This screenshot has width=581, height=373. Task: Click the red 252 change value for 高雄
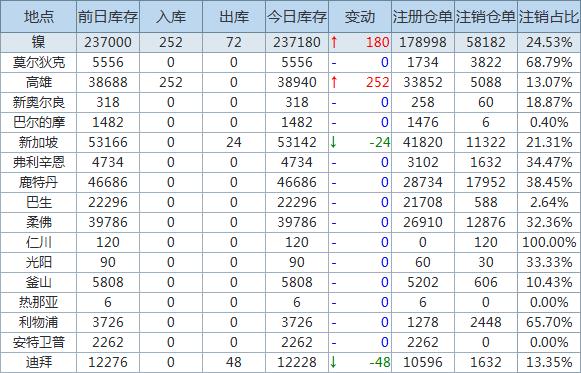point(377,82)
